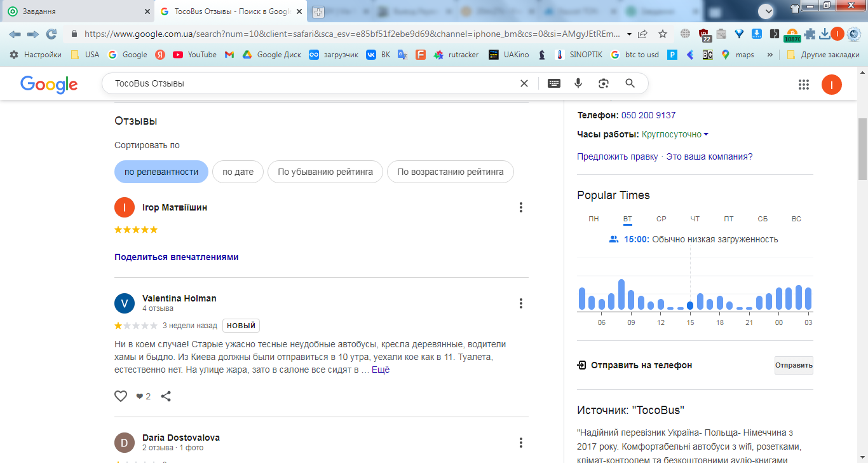View site info via padlock icon
868x463 pixels.
(x=74, y=34)
